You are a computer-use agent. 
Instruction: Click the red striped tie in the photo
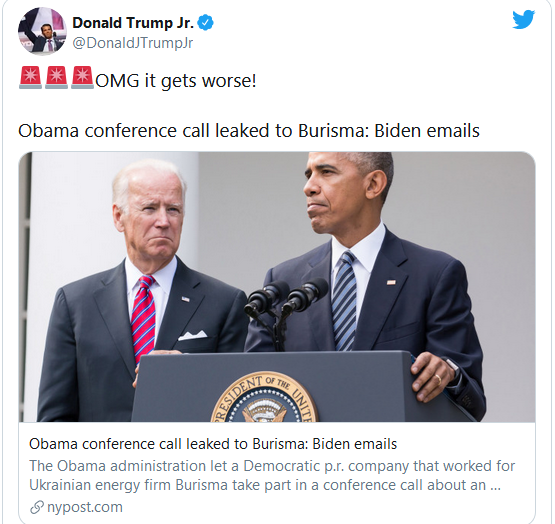[x=143, y=317]
